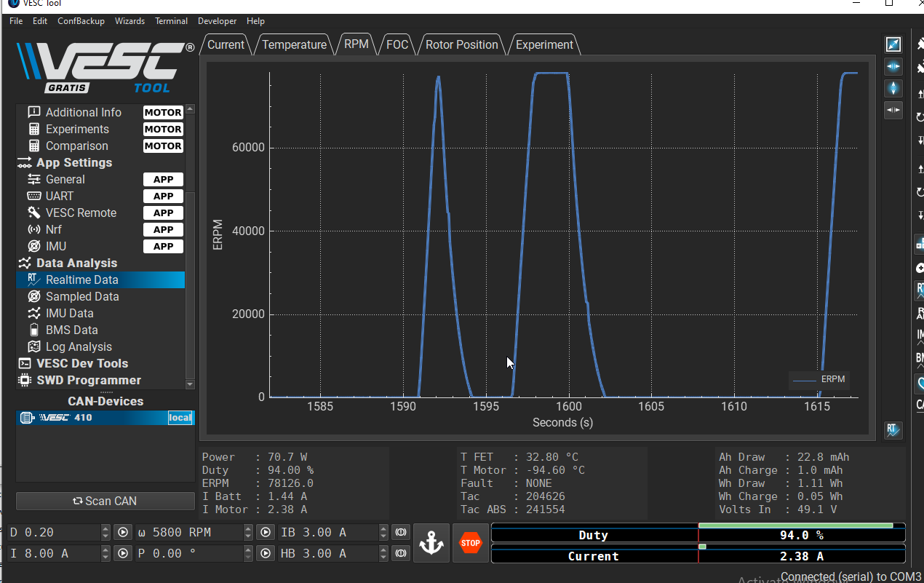Select Log Analysis in sidebar
This screenshot has width=924, height=583.
pyautogui.click(x=79, y=347)
